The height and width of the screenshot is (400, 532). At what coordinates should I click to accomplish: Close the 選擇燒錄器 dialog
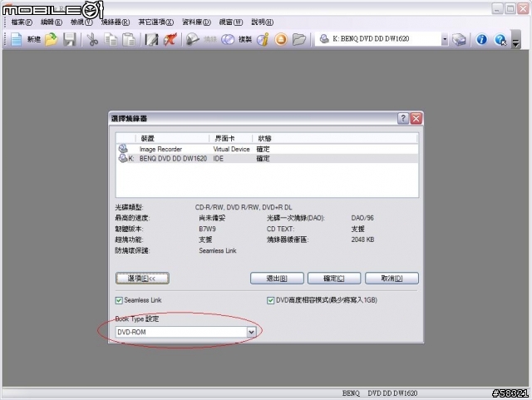tap(416, 118)
